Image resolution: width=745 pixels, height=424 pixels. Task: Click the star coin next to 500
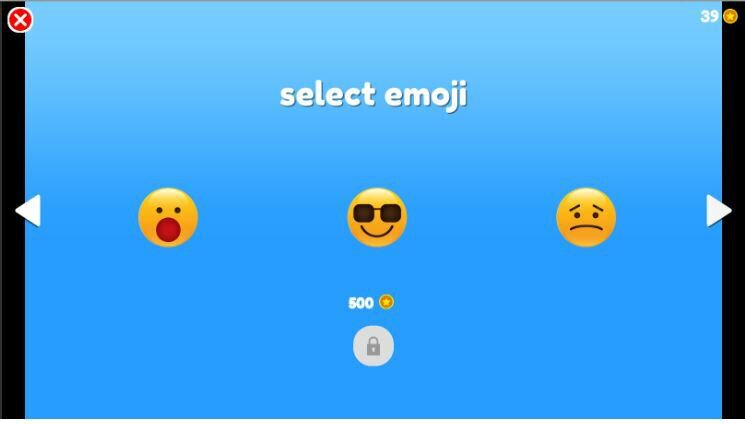click(386, 302)
